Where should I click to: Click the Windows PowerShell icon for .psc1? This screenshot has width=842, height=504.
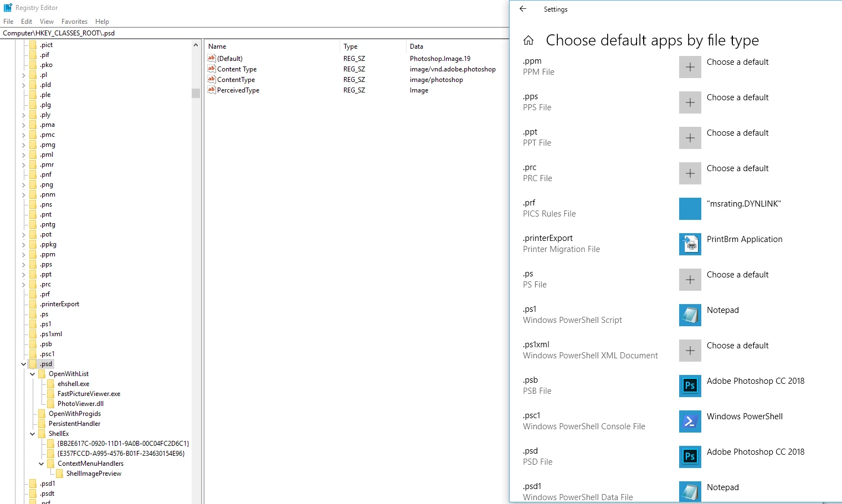click(690, 421)
